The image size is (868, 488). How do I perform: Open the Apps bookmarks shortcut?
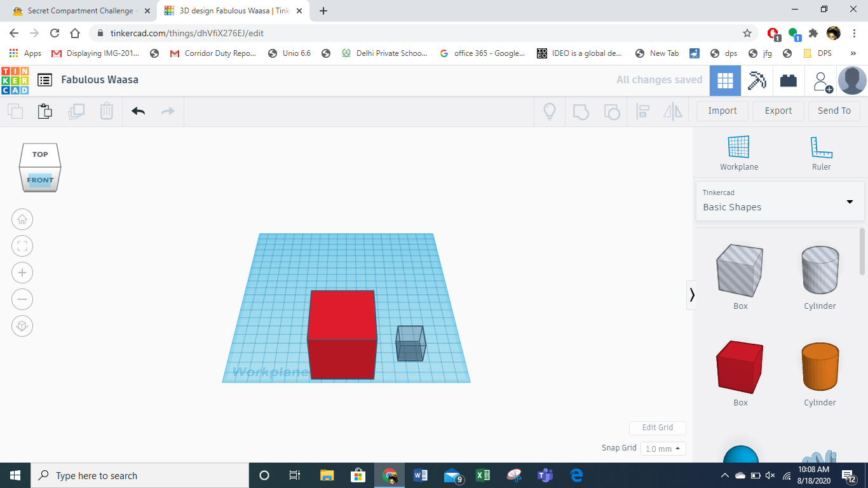click(25, 53)
